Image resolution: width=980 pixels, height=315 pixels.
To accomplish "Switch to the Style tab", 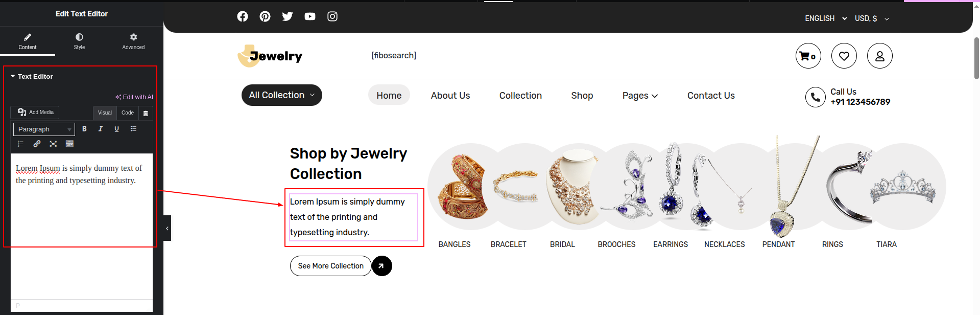I will click(x=79, y=41).
